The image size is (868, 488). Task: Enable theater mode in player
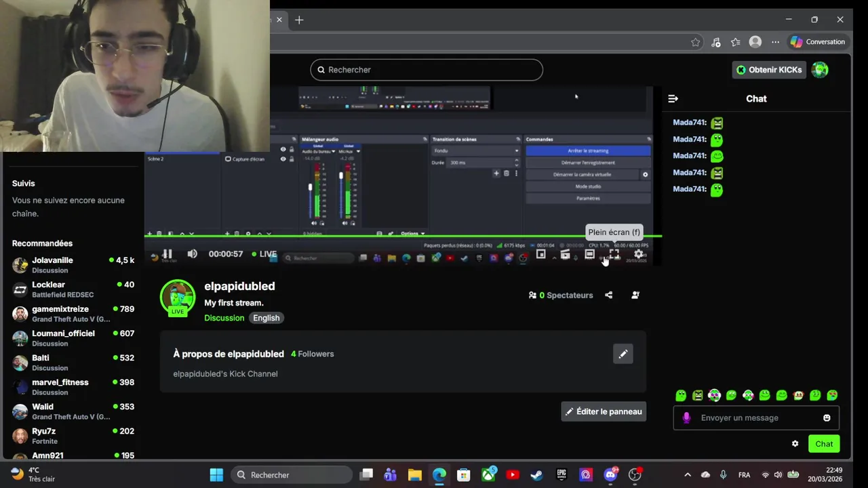[589, 254]
